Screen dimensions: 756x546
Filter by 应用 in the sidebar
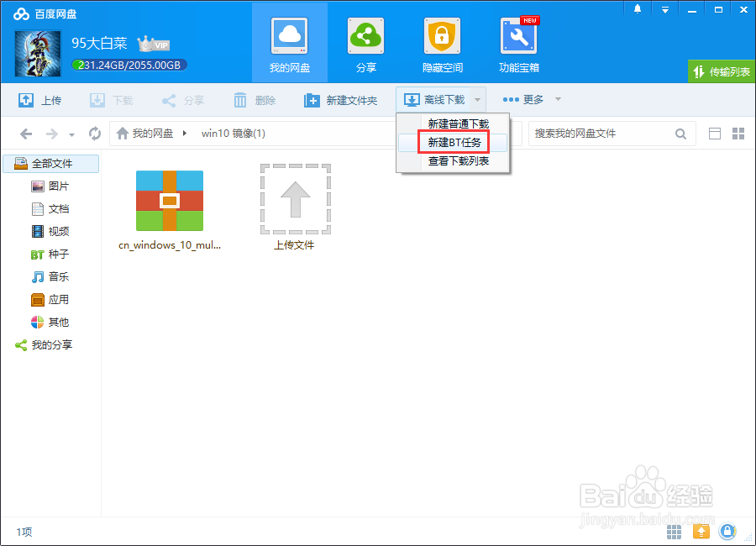[50, 300]
